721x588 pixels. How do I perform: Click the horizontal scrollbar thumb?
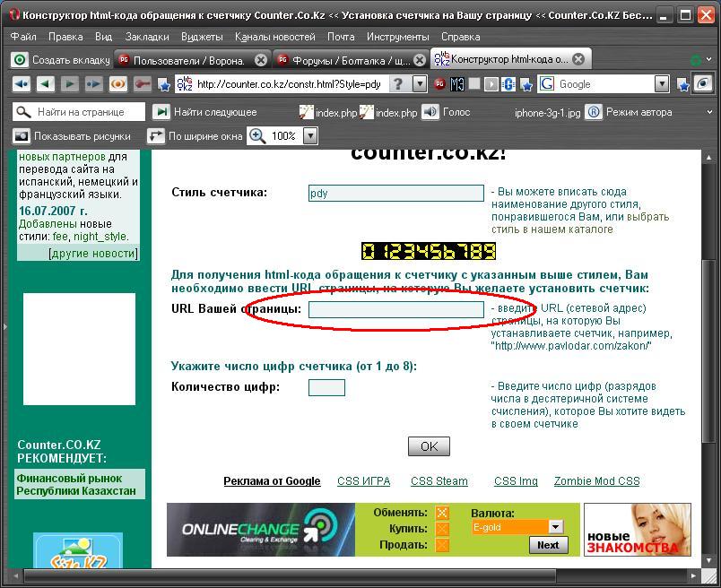pos(290,575)
